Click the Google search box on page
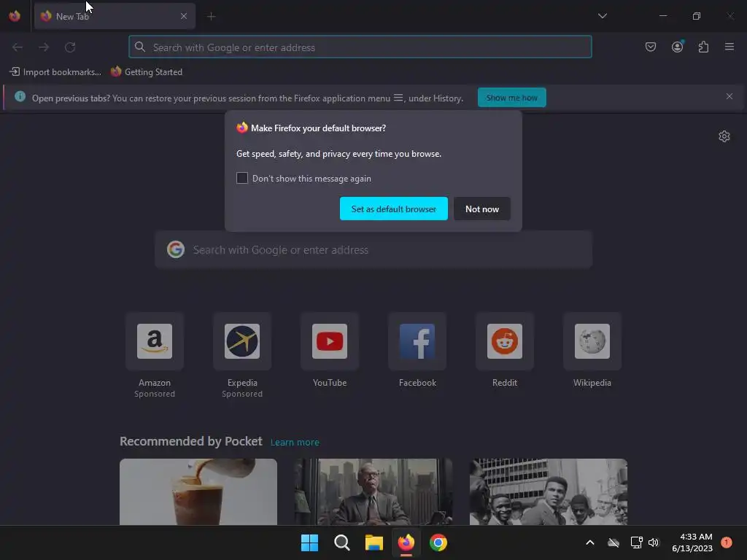The image size is (747, 560). point(373,250)
